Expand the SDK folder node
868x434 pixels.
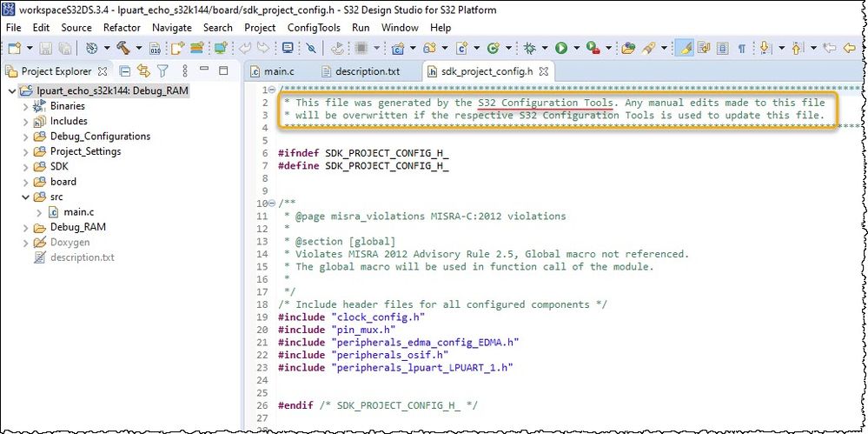pyautogui.click(x=25, y=167)
